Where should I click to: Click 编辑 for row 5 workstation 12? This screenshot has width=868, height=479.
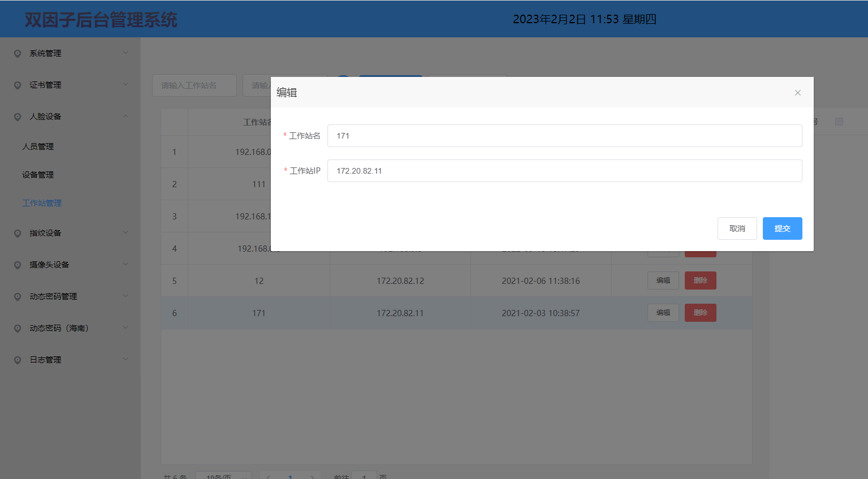coord(663,281)
